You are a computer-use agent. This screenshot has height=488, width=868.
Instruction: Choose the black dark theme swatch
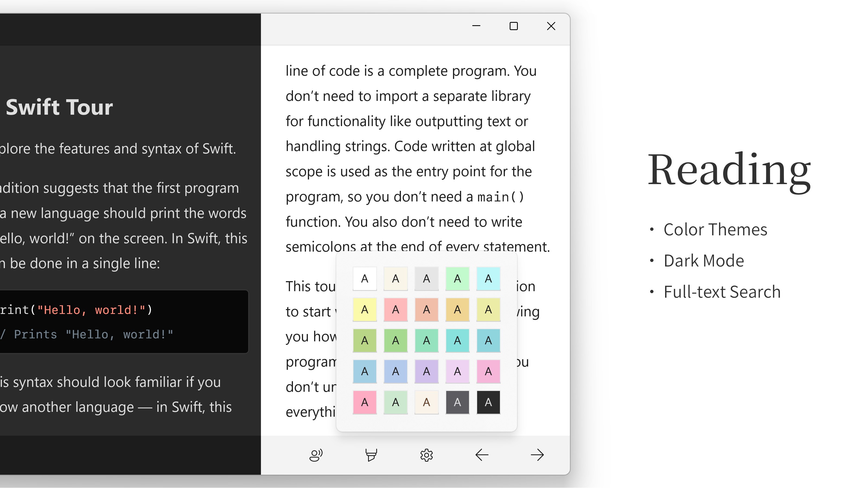click(x=488, y=402)
